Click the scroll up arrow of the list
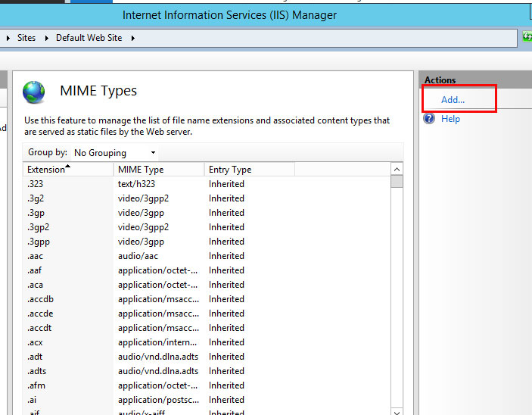Image resolution: width=532 pixels, height=415 pixels. [397, 169]
